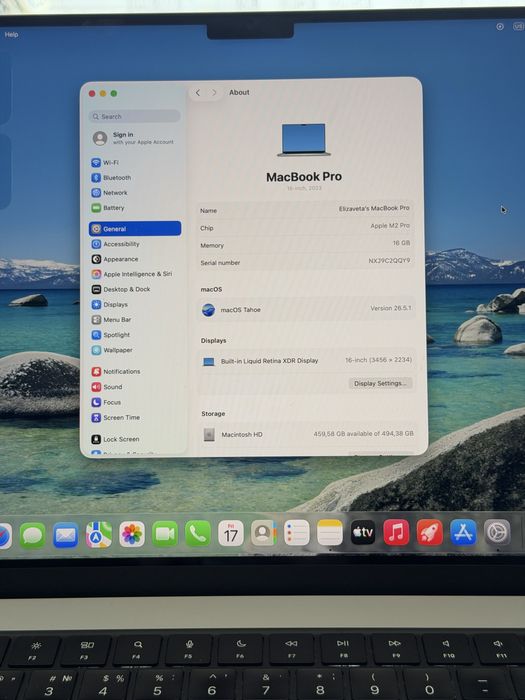
Task: Open Notes from the Dock
Action: [x=330, y=532]
